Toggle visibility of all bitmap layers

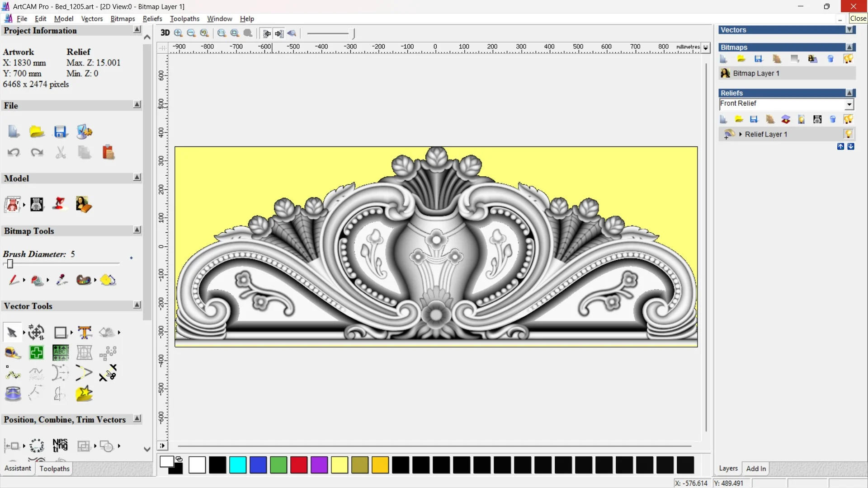848,59
